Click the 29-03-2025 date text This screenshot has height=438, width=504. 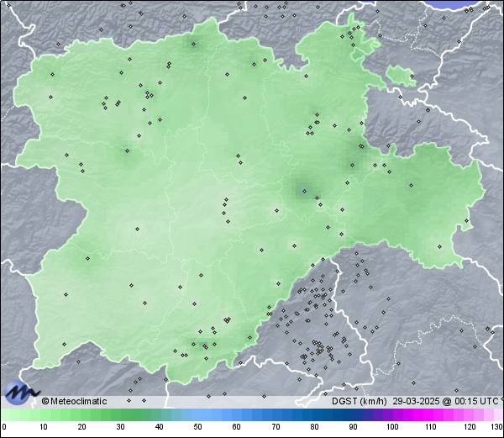click(416, 401)
